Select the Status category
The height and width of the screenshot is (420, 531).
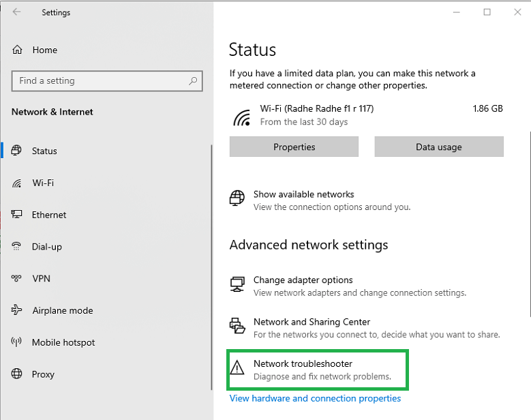point(44,151)
